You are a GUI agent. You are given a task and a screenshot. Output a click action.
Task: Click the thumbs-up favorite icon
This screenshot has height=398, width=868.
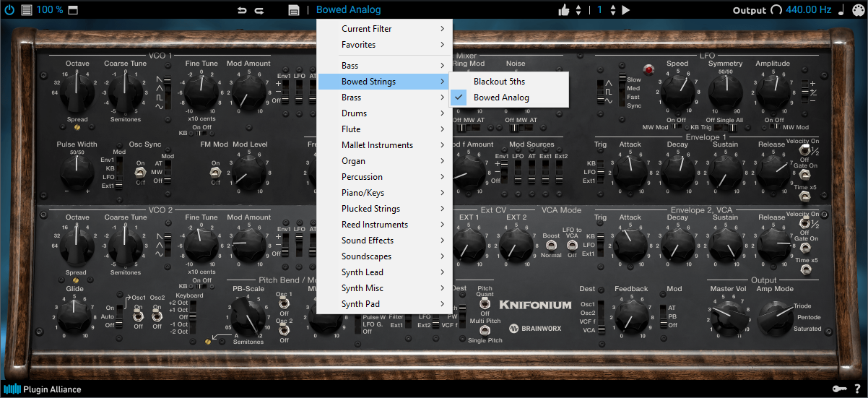coord(565,9)
